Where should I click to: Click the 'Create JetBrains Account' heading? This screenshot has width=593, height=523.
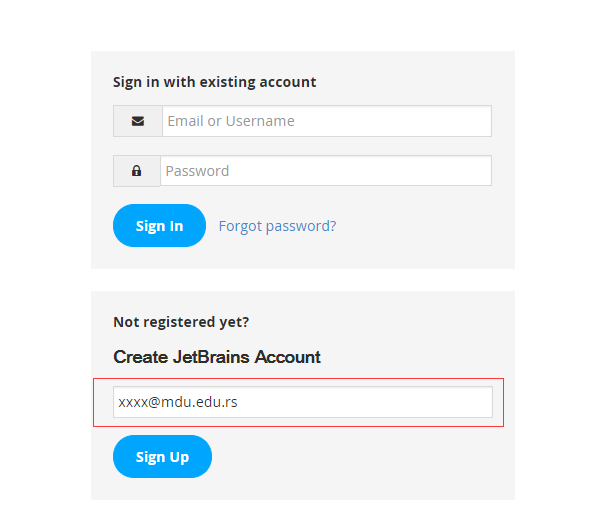(217, 357)
